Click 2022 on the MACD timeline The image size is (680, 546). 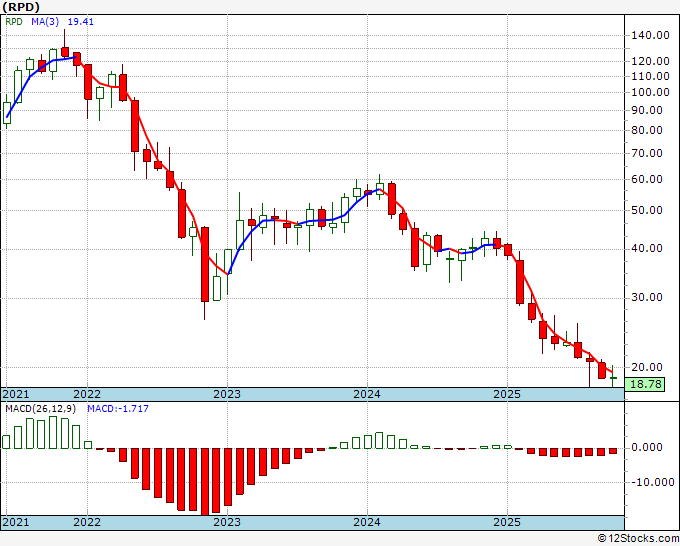tap(87, 522)
